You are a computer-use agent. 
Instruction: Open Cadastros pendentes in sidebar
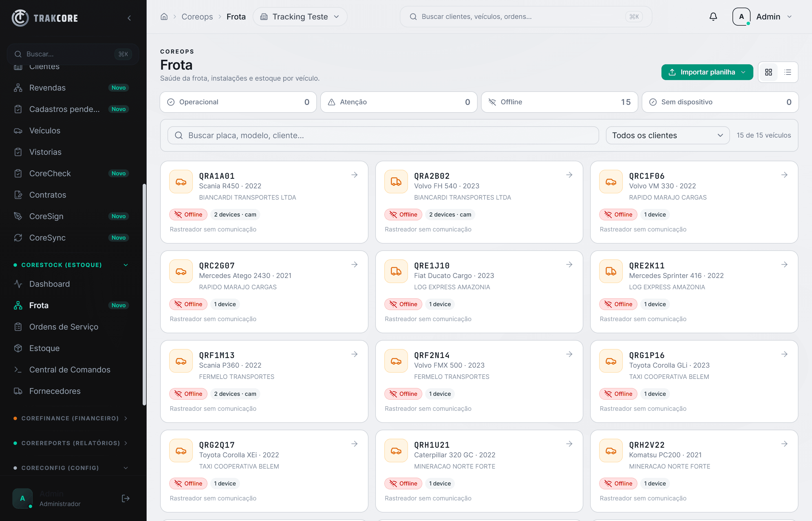point(71,109)
